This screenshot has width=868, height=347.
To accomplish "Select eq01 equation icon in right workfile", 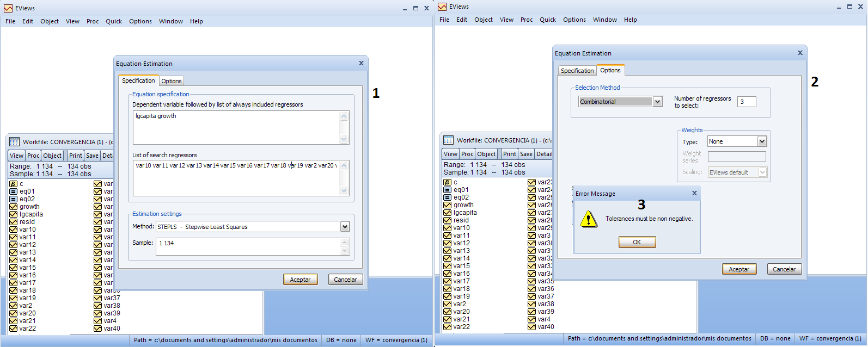I will (447, 190).
